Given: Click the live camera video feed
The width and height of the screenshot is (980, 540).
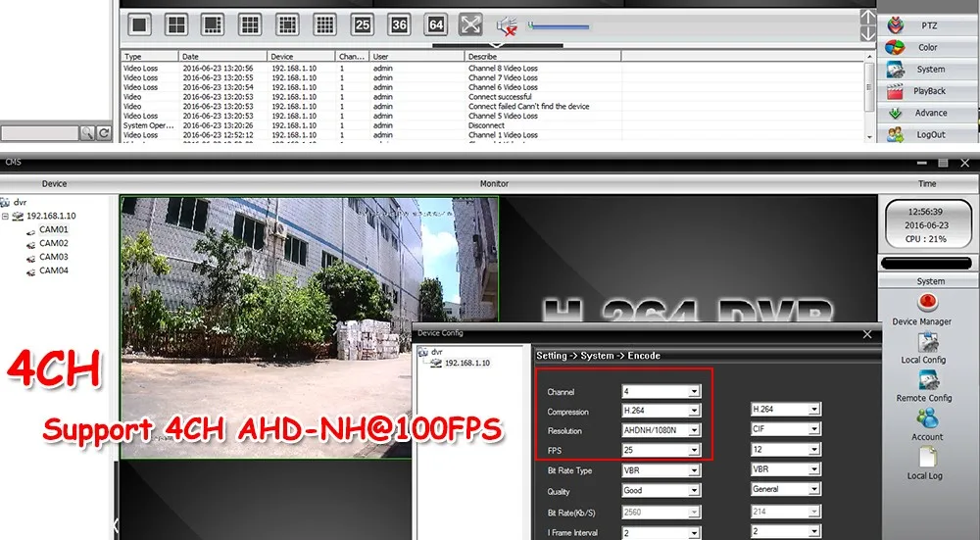Looking at the screenshot, I should click(310, 327).
